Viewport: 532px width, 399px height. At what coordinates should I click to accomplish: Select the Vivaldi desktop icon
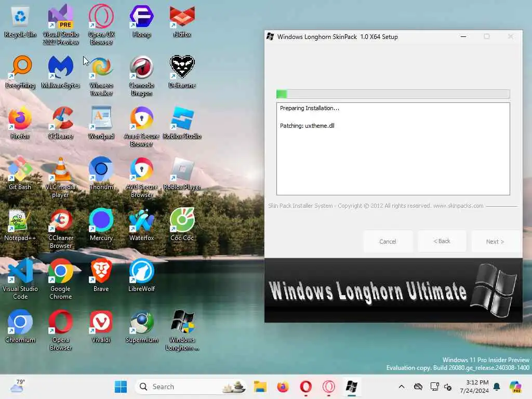point(101,326)
